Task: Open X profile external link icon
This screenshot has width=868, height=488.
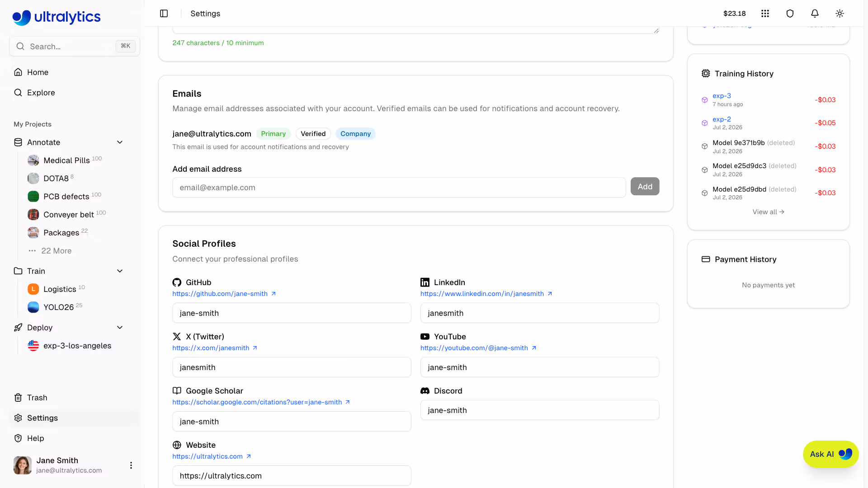Action: (x=255, y=348)
